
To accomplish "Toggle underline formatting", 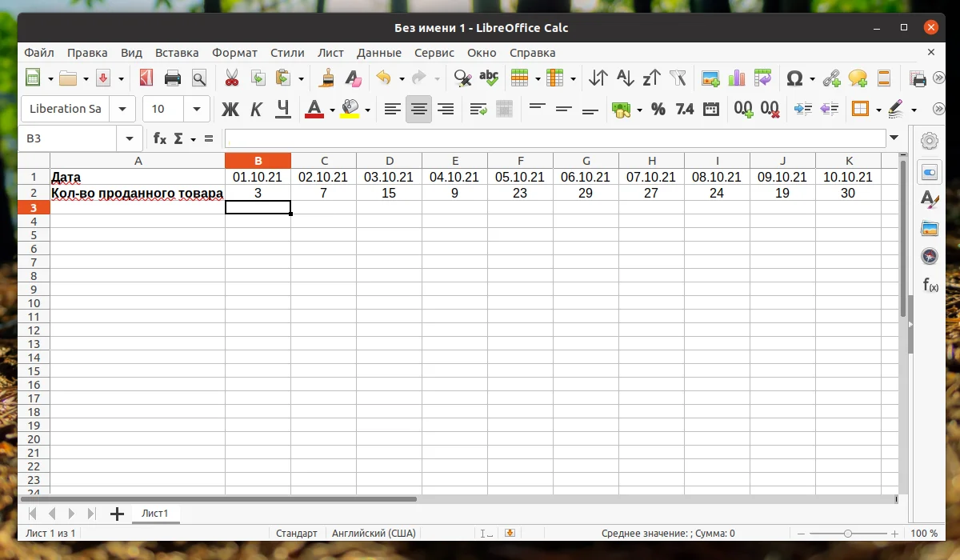I will point(282,109).
